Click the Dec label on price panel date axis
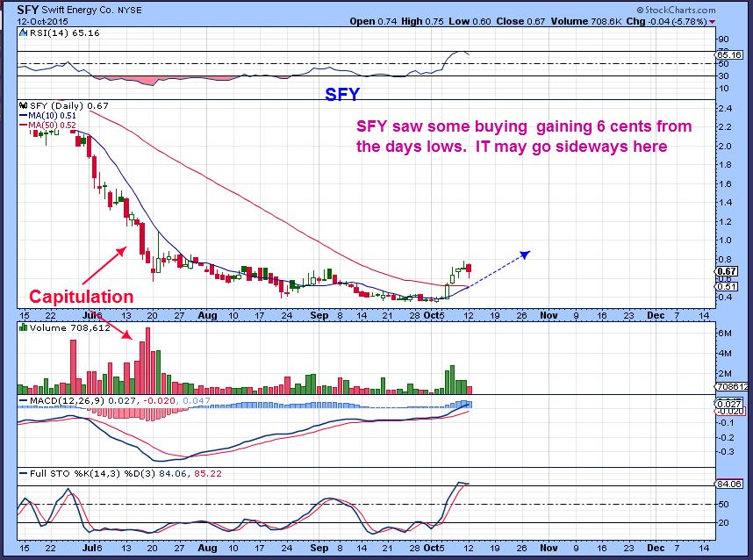The height and width of the screenshot is (560, 753). click(656, 315)
